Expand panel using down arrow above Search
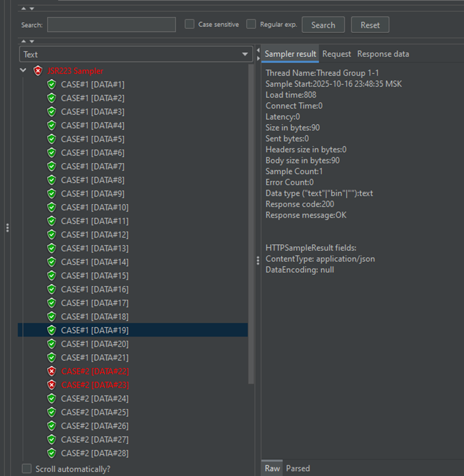The image size is (464, 476). [x=31, y=9]
